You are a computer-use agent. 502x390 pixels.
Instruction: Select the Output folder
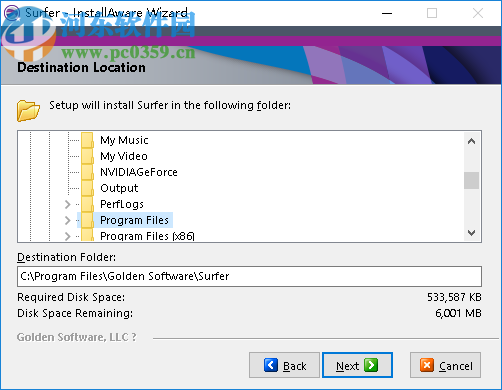tap(119, 188)
